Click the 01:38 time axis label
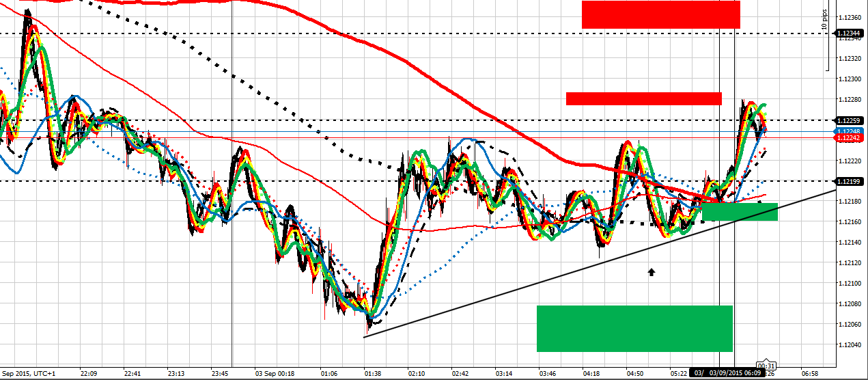868x380 pixels. tap(373, 374)
